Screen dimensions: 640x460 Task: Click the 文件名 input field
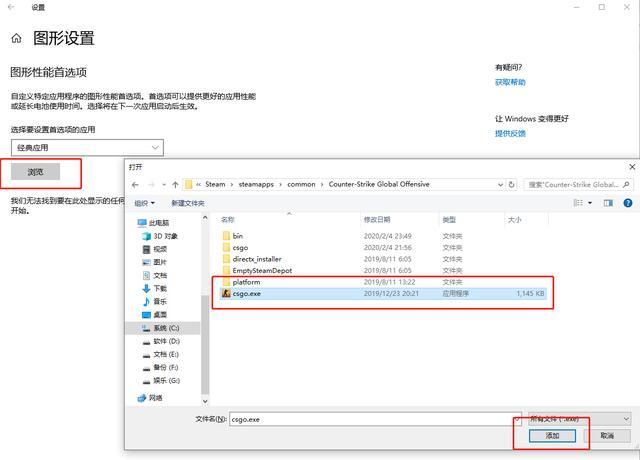(370, 418)
